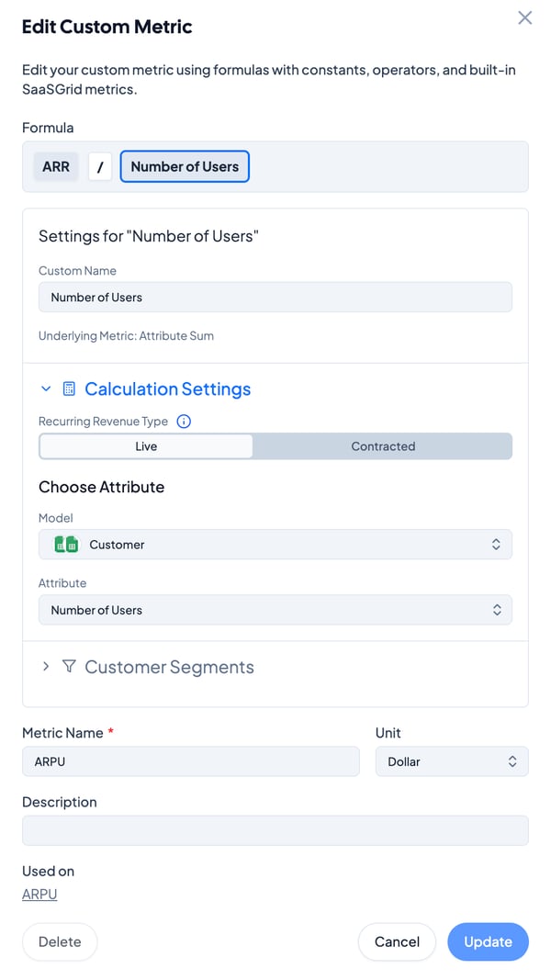The width and height of the screenshot is (551, 980).
Task: Switch Recurring Revenue Type to Live
Action: (146, 445)
